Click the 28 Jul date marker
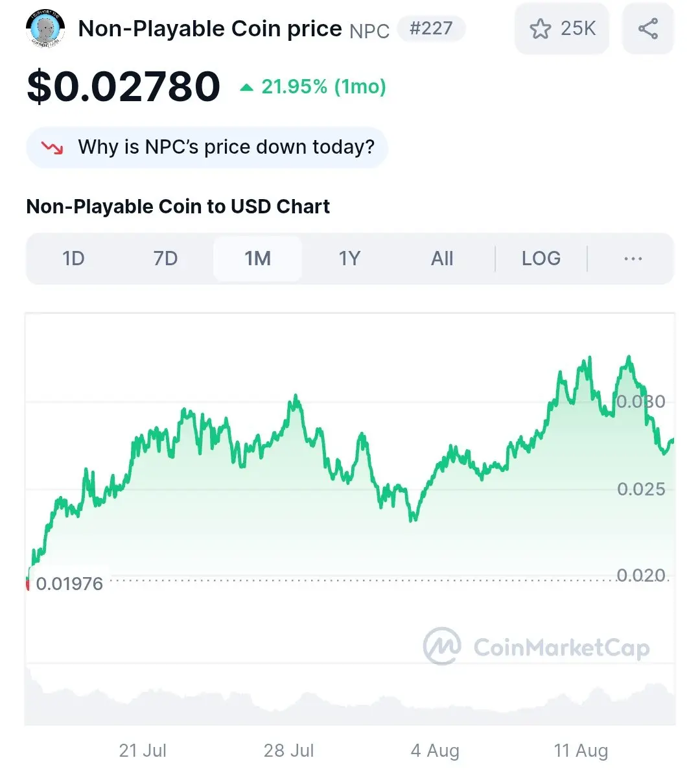 tap(288, 750)
